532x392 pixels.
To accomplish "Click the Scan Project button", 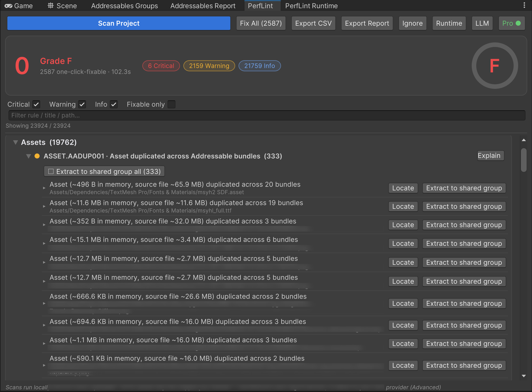I will click(119, 23).
